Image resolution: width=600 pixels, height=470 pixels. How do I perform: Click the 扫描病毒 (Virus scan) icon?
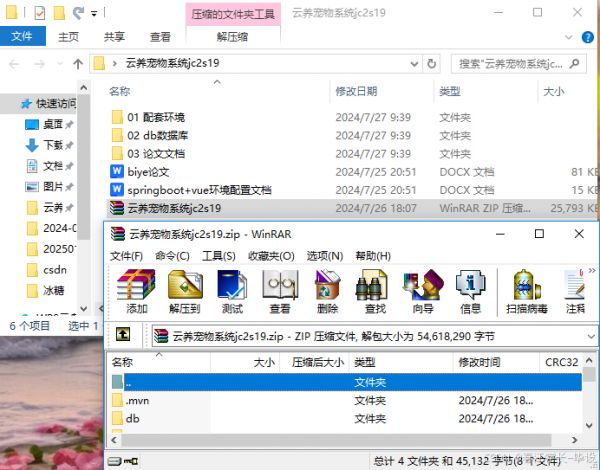pos(527,285)
